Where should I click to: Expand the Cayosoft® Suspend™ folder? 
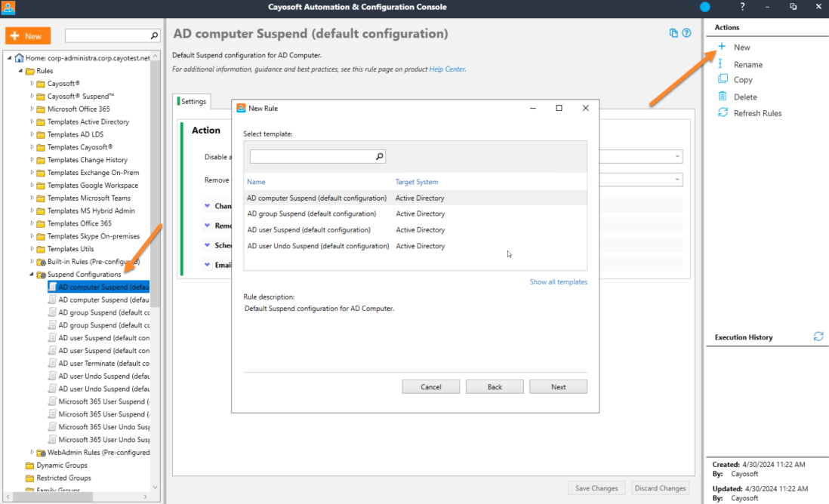pyautogui.click(x=32, y=96)
